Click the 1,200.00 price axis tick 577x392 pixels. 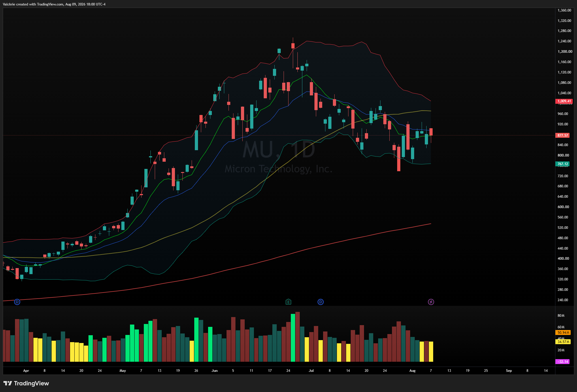(x=564, y=52)
